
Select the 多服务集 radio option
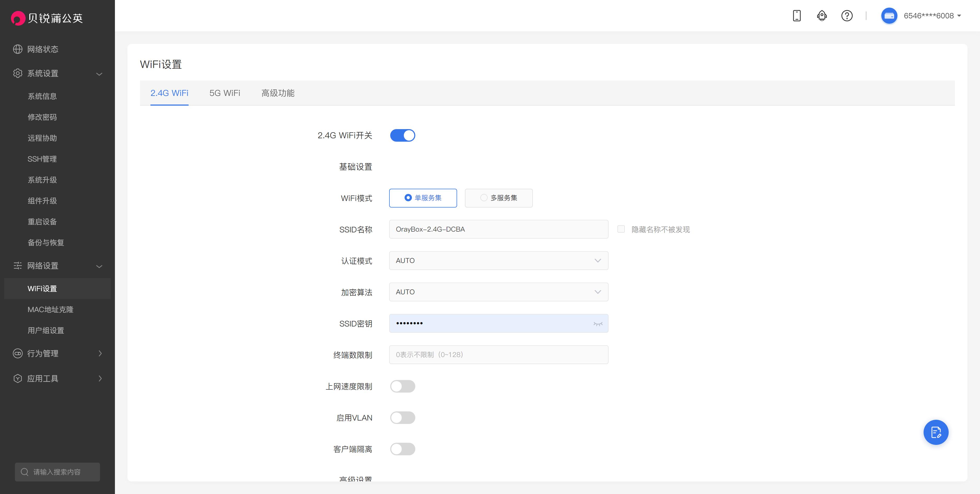[484, 198]
